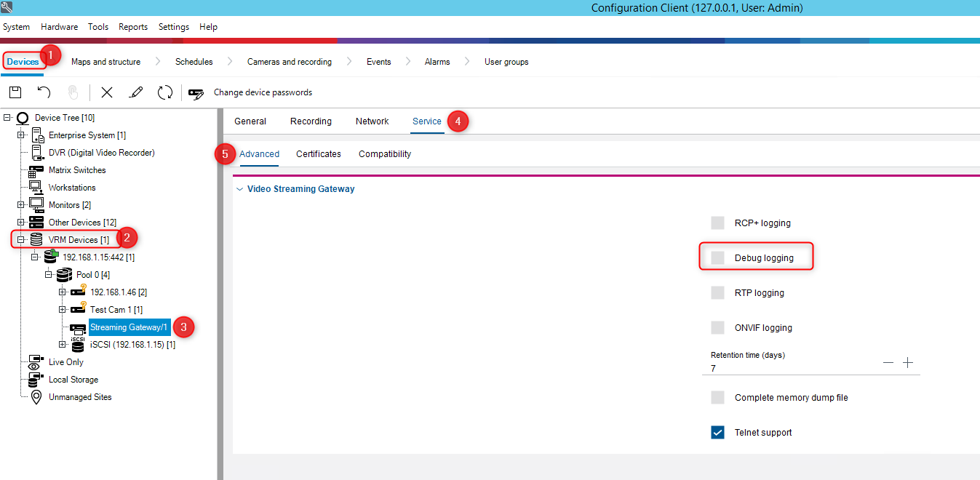The width and height of the screenshot is (980, 480).
Task: Click the Save floppy disk icon
Action: click(x=15, y=92)
